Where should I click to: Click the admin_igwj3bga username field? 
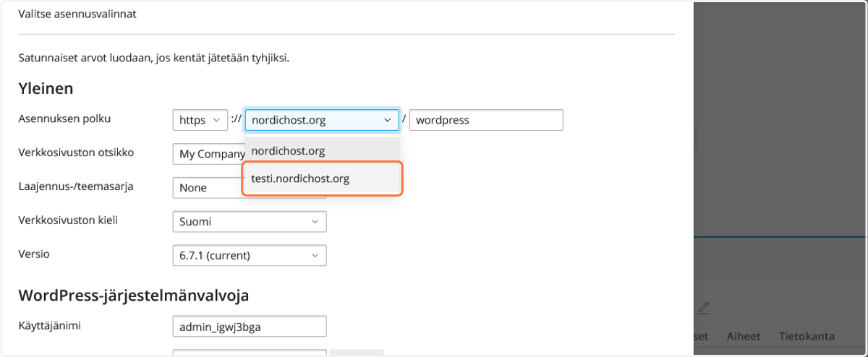pos(250,327)
